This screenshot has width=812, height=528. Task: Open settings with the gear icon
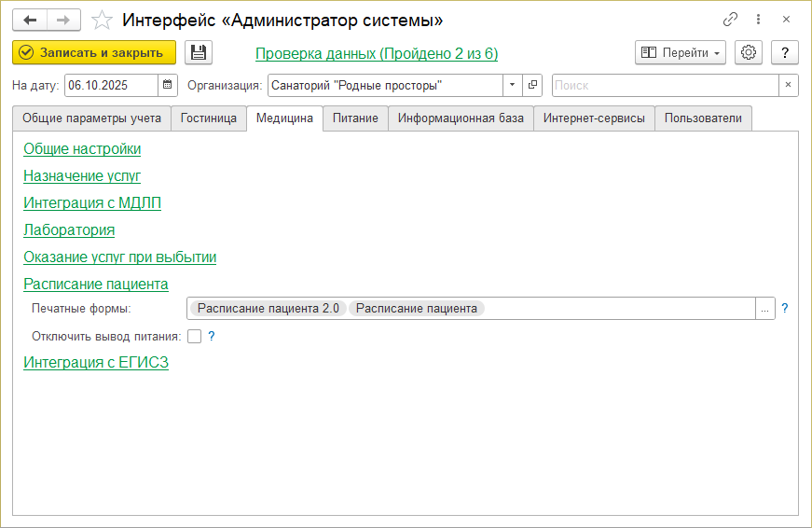749,52
